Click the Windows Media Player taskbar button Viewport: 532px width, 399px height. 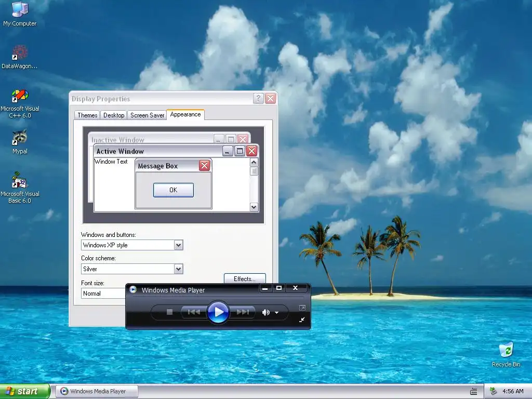coord(97,391)
